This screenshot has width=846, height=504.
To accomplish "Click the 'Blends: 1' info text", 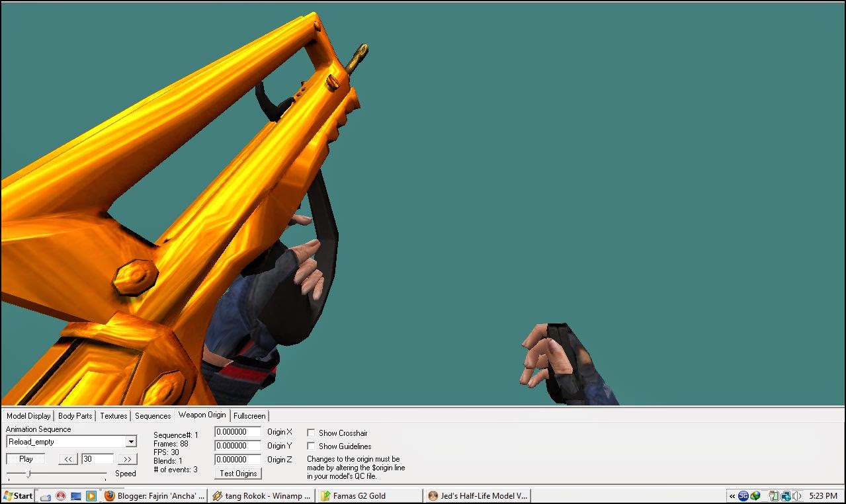I will tap(168, 461).
